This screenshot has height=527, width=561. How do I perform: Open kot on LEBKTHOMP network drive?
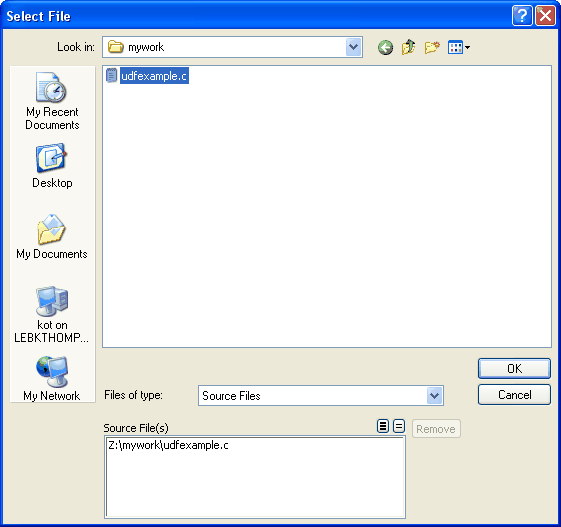[52, 314]
